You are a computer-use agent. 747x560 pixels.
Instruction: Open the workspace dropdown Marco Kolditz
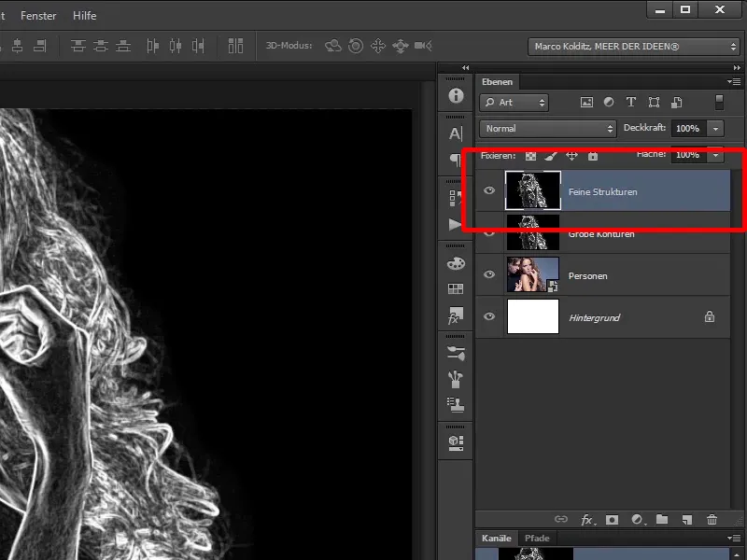634,47
